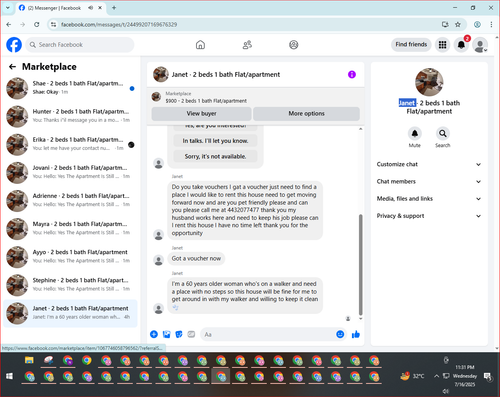Image resolution: width=500 pixels, height=397 pixels.
Task: Open the Chrome three-dot menu
Action: point(491,24)
